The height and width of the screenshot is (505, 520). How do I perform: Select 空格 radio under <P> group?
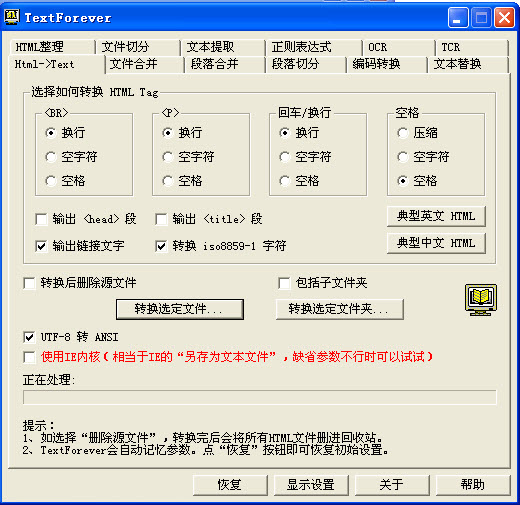(x=168, y=181)
